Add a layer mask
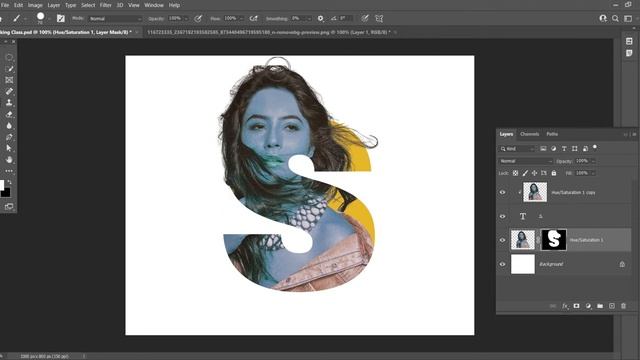 [x=576, y=306]
